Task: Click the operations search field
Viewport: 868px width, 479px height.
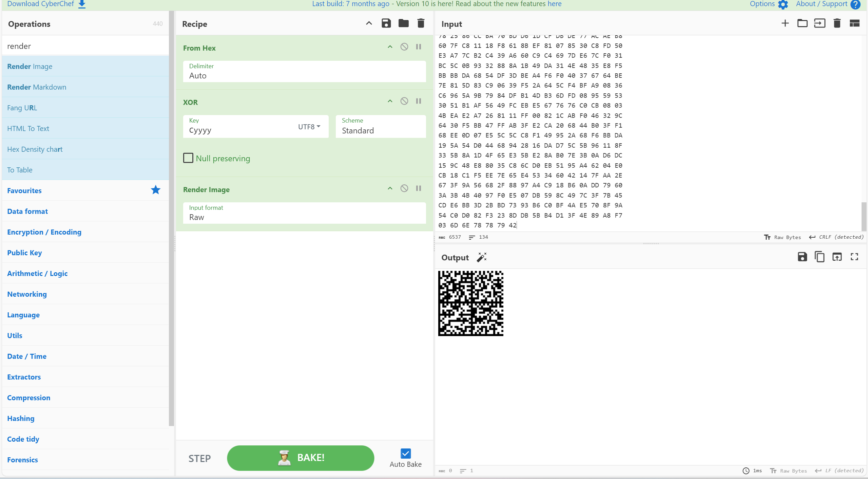Action: [x=85, y=46]
